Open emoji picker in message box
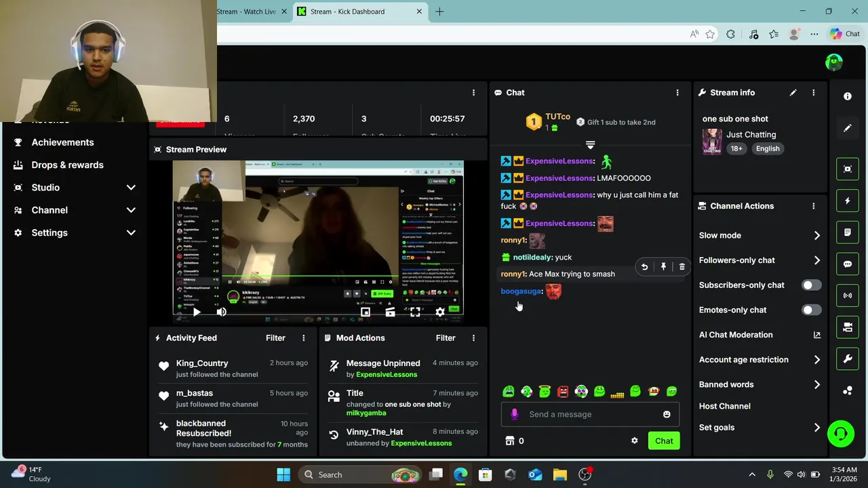Image resolution: width=868 pixels, height=488 pixels. [x=667, y=414]
